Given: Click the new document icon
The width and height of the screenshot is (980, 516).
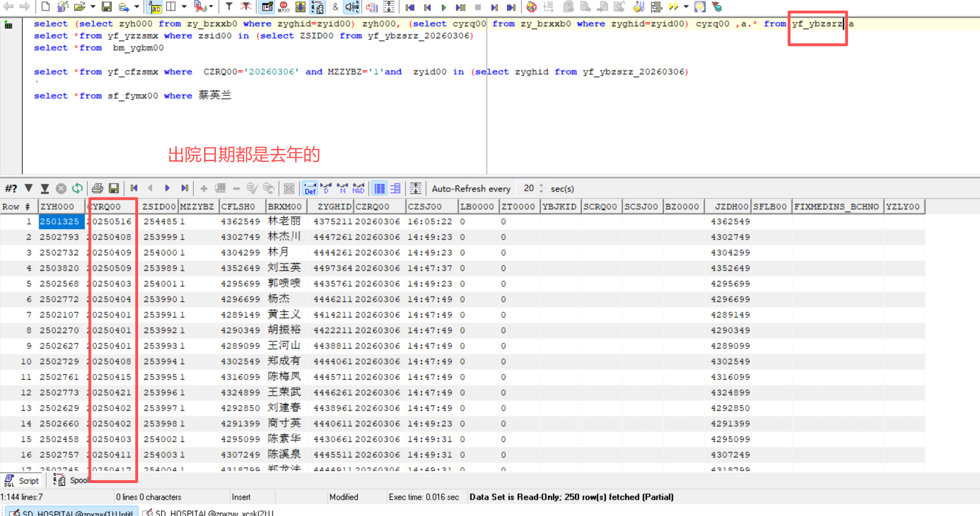Looking at the screenshot, I should point(45,7).
